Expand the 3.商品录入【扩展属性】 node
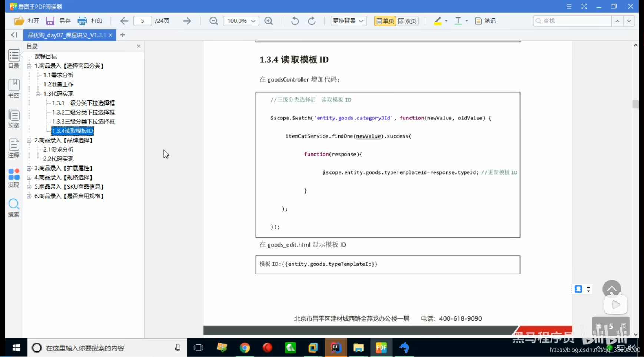The width and height of the screenshot is (644, 357). tap(29, 168)
